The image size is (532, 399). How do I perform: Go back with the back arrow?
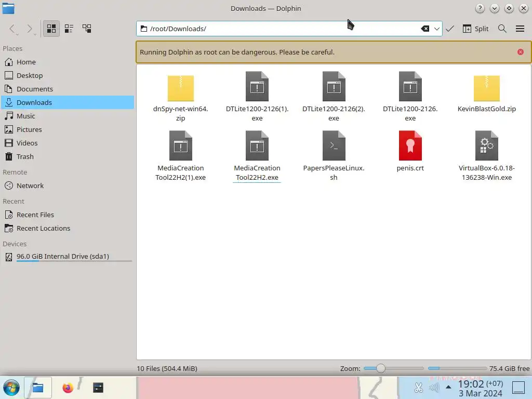[12, 29]
